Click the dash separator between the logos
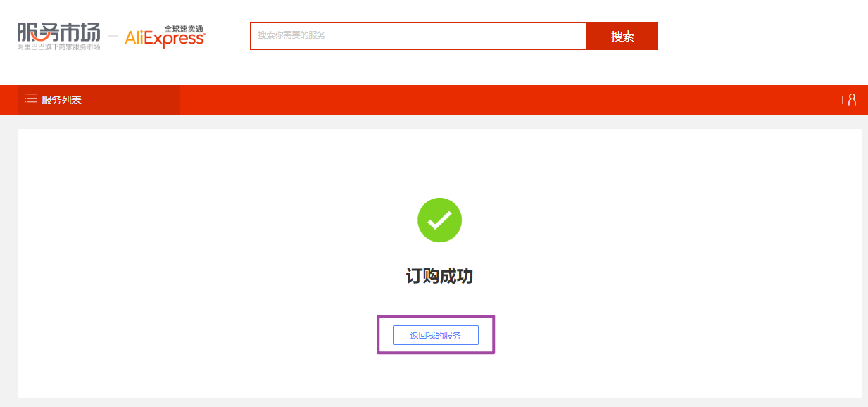 pos(113,35)
